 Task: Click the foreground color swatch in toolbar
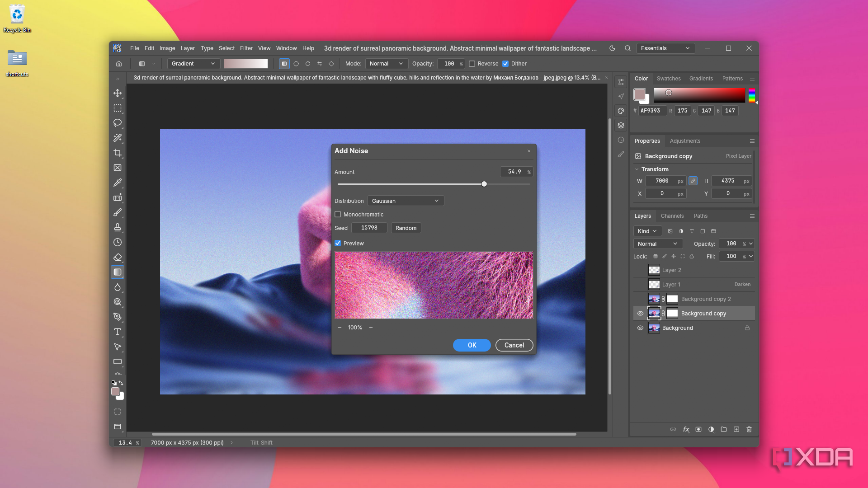[x=115, y=391]
